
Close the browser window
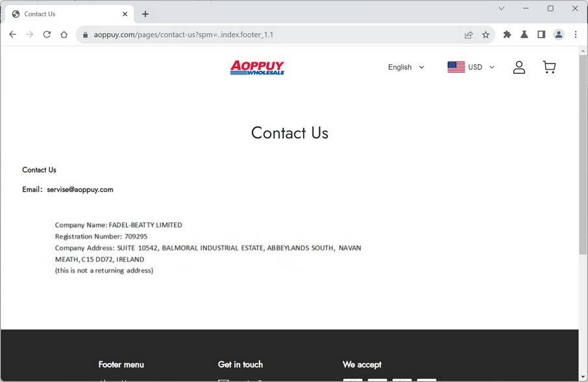[575, 8]
